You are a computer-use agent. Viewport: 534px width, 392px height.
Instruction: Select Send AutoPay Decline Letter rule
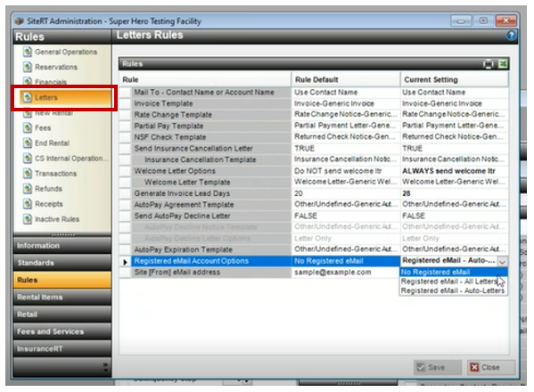tap(211, 216)
